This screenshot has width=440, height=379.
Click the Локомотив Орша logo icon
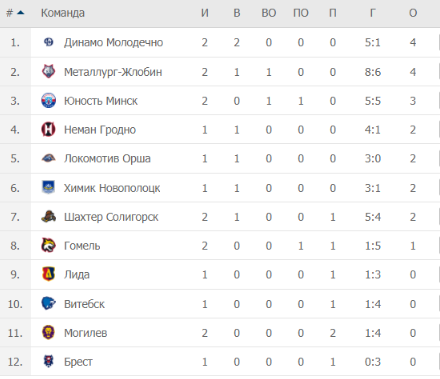tap(49, 158)
